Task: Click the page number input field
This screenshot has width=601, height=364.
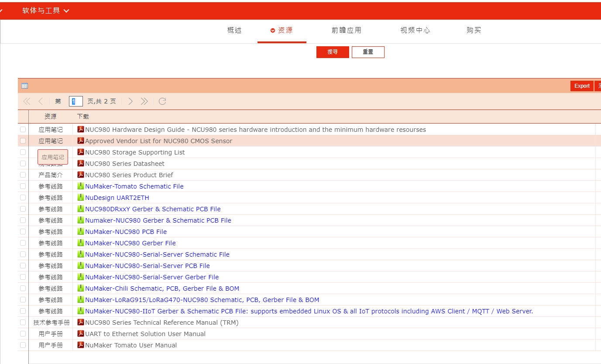Action: pyautogui.click(x=76, y=101)
